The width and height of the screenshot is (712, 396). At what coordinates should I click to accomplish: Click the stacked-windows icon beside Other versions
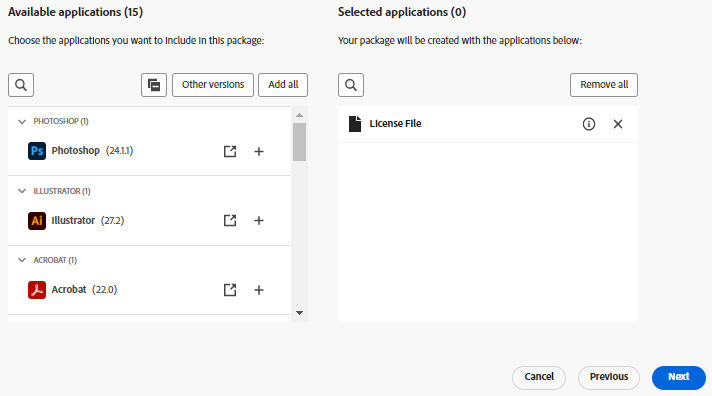coord(154,85)
